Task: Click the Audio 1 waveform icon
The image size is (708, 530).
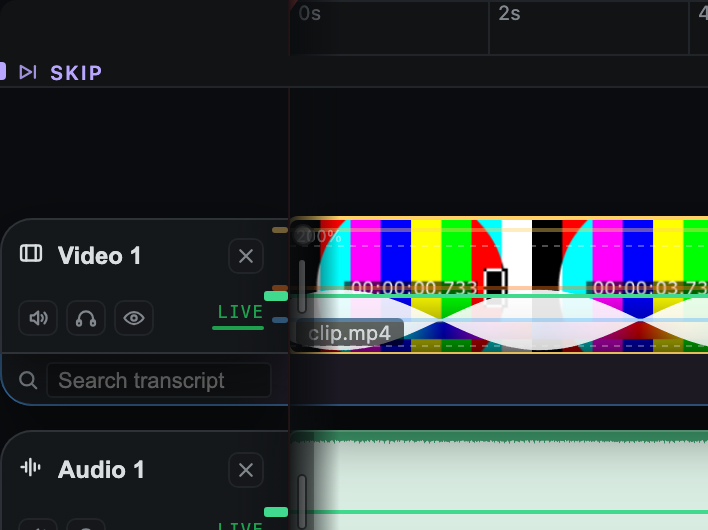Action: point(31,468)
